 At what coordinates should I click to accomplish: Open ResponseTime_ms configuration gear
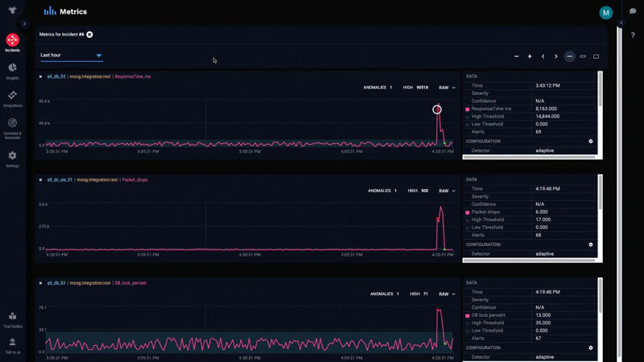point(591,142)
